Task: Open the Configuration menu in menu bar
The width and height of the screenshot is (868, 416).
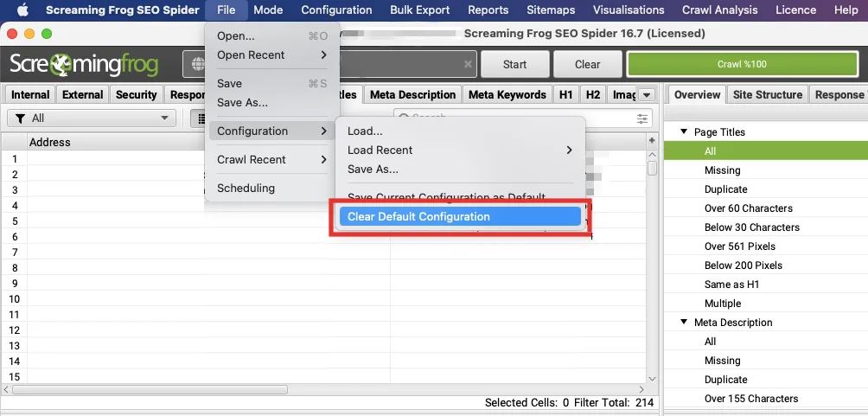Action: coord(336,10)
